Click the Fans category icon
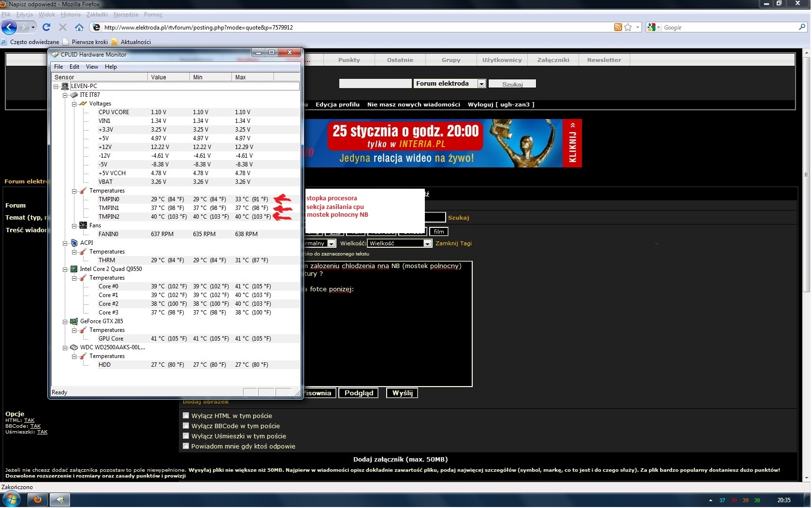 [x=83, y=225]
